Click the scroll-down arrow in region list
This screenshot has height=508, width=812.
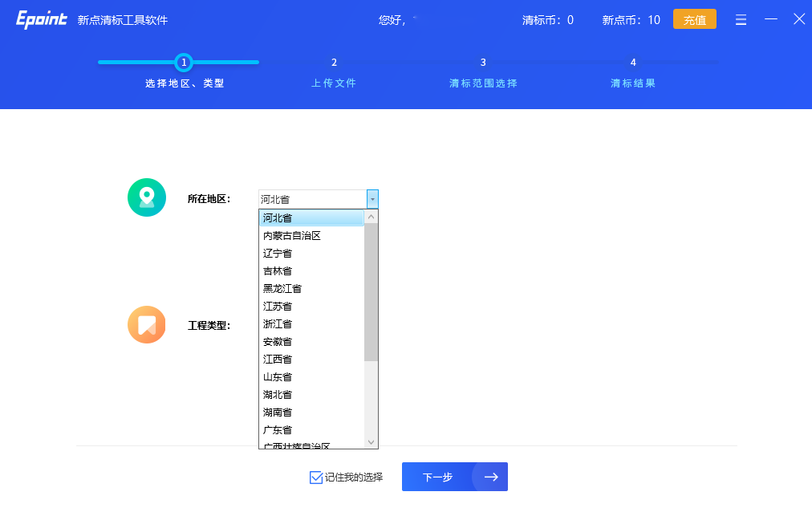point(371,442)
